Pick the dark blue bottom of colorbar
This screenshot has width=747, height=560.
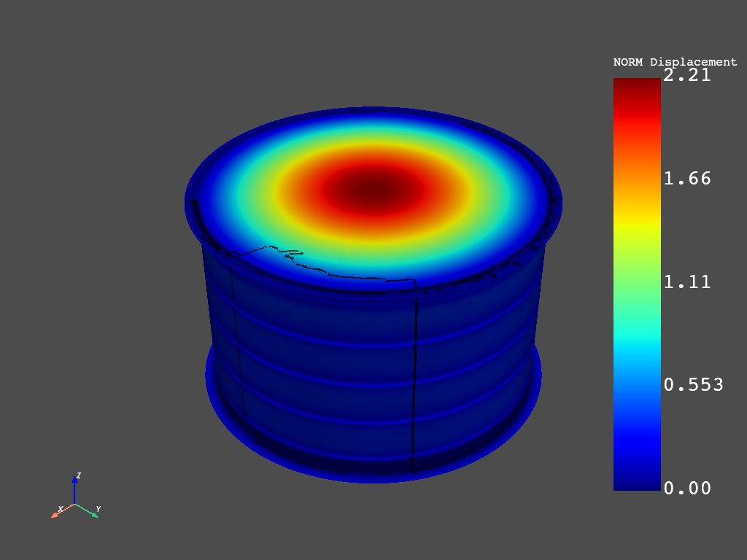pos(637,480)
